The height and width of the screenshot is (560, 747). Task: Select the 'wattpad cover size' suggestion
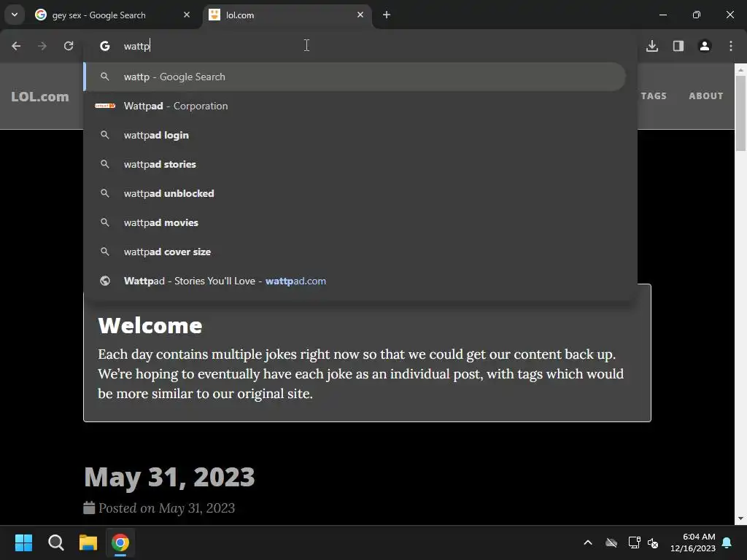[355, 252]
